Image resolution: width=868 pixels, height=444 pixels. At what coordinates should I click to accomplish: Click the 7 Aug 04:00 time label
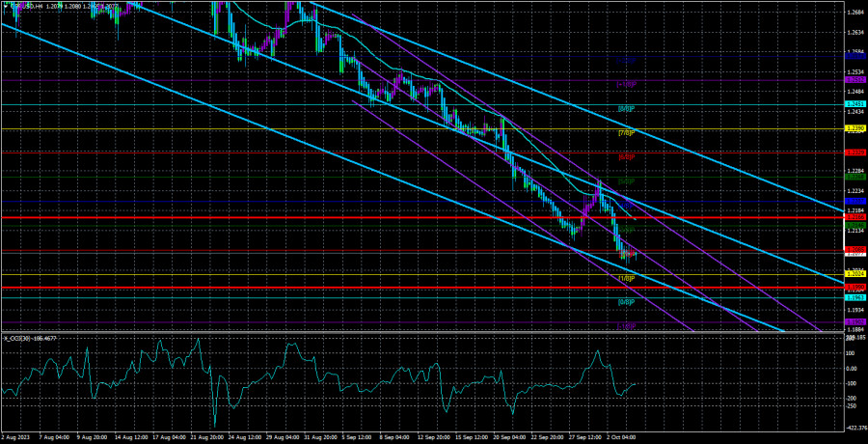[53, 437]
